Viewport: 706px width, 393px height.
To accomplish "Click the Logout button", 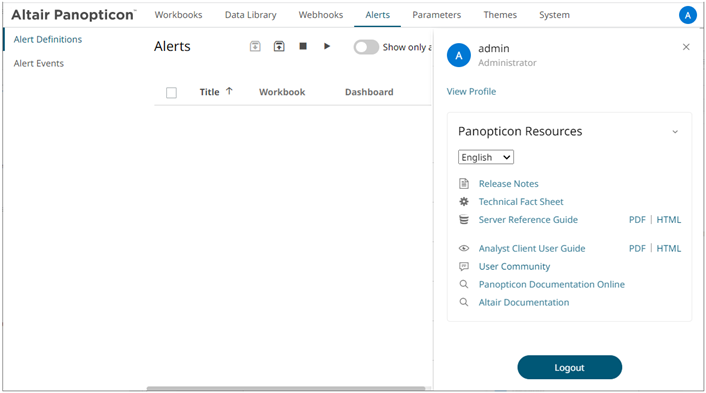I will click(570, 367).
